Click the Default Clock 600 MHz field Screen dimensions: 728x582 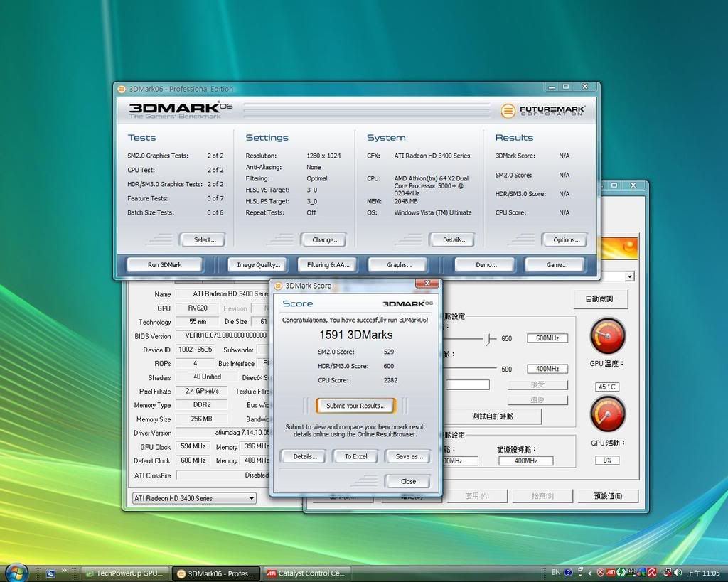click(x=193, y=460)
